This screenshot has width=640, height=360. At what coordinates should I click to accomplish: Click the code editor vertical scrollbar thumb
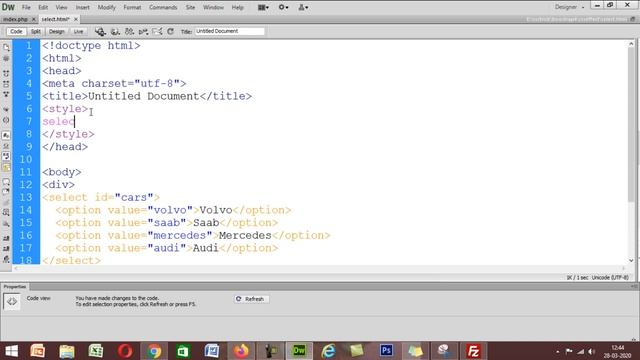[631, 124]
